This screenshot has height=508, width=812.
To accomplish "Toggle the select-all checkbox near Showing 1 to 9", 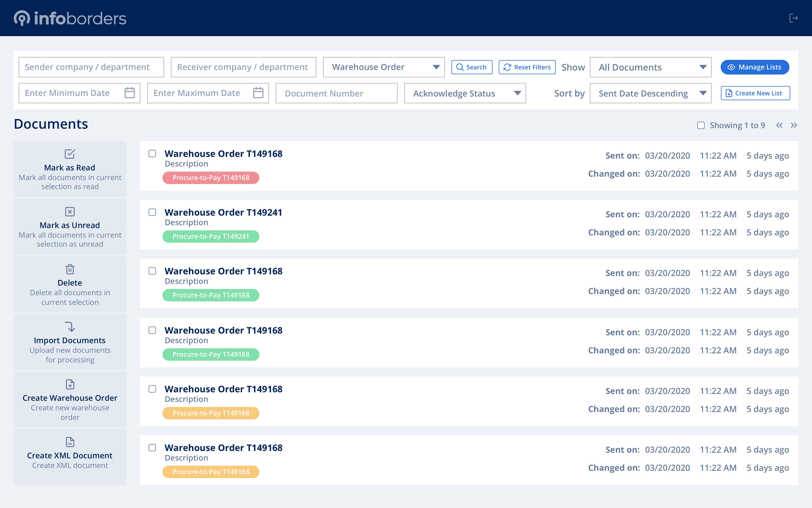I will pyautogui.click(x=701, y=125).
